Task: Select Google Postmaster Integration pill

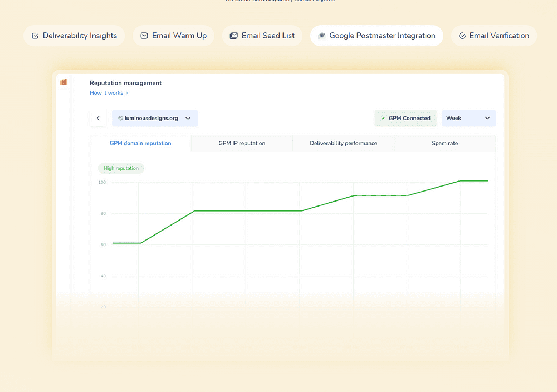Action: click(377, 36)
